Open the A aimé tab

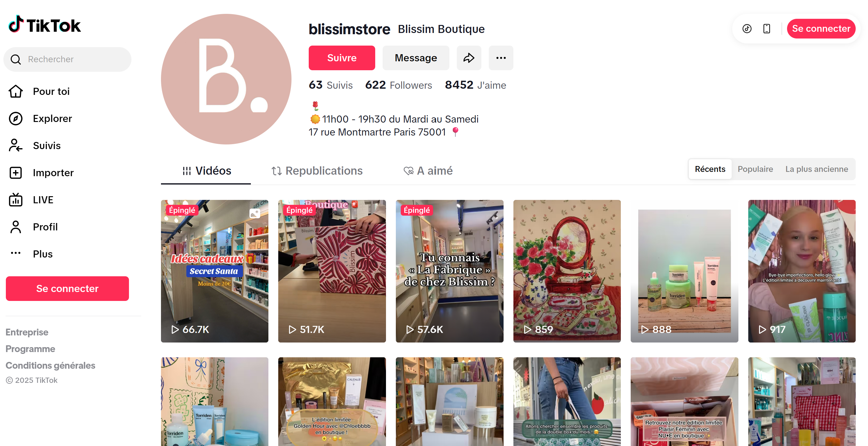pos(428,171)
